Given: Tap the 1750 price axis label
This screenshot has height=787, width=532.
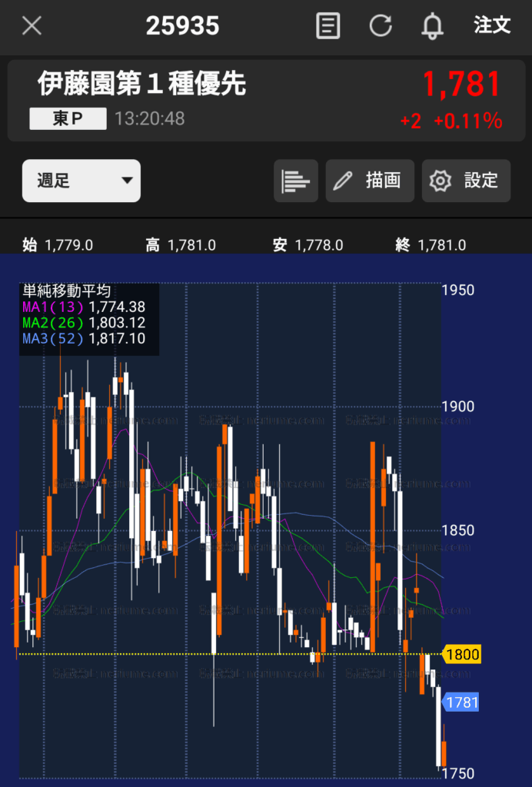Looking at the screenshot, I should 458,773.
